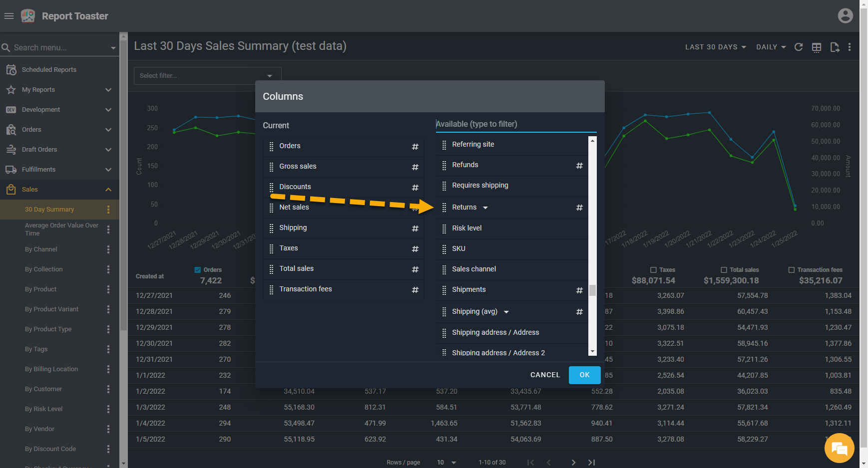Uncheck the Orders series checkbox
868x468 pixels.
point(198,270)
